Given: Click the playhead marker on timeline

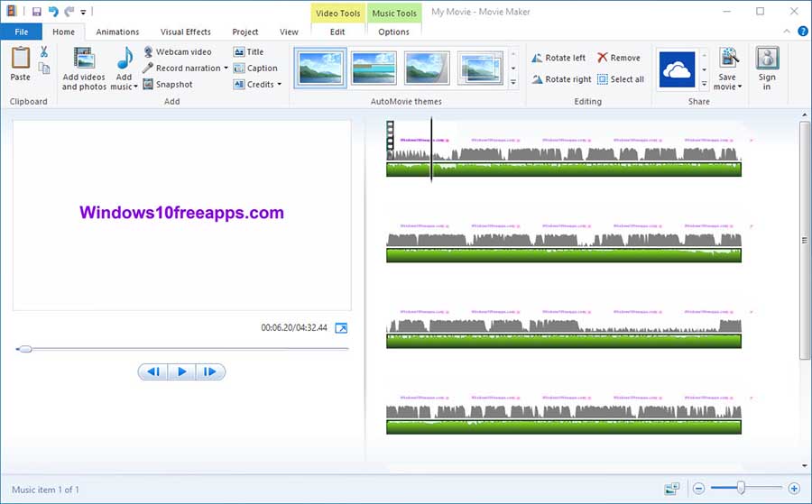Looking at the screenshot, I should pos(431,149).
